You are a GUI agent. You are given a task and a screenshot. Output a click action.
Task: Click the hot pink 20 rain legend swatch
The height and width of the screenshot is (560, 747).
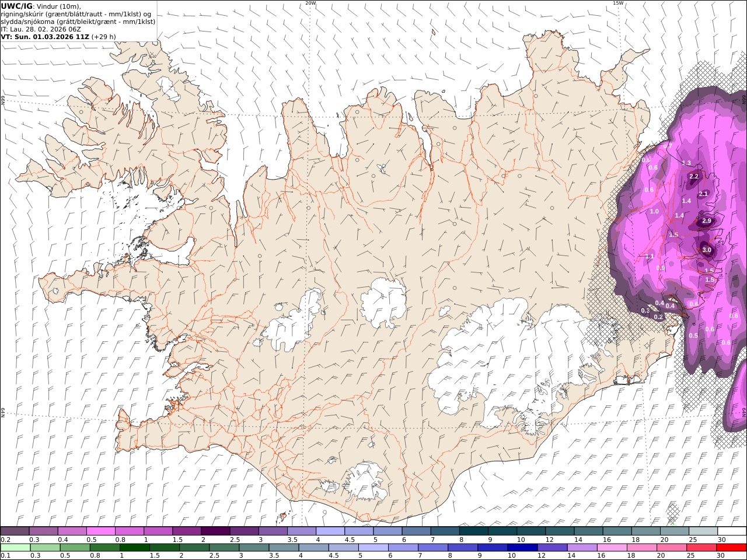tap(671, 548)
